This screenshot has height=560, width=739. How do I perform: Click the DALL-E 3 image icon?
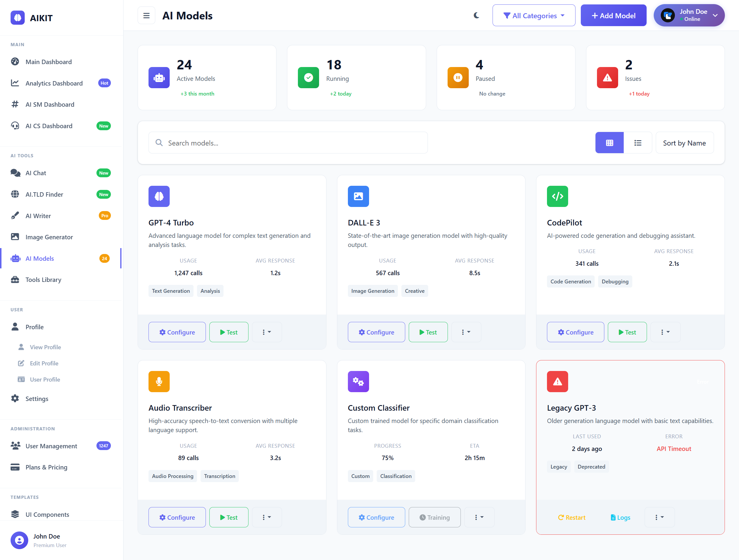(x=358, y=196)
